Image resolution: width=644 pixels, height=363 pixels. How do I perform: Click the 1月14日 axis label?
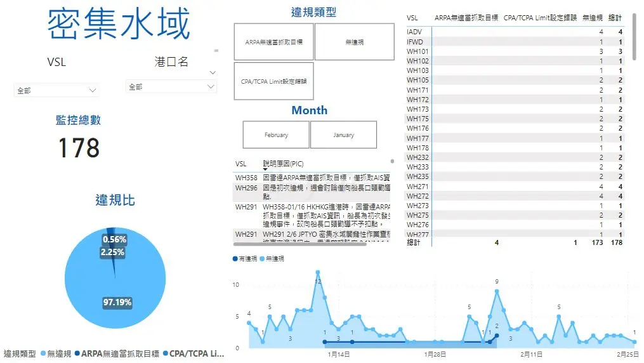tap(339, 354)
